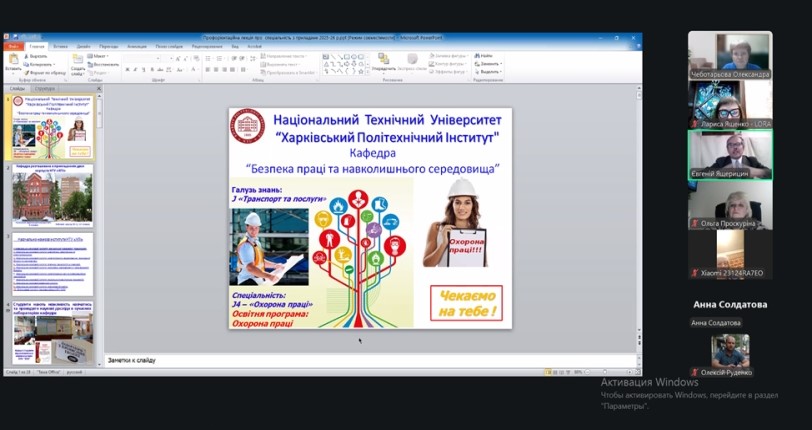812x430 pixels.
Task: Open the File (Файл) menu tab
Action: (13, 46)
